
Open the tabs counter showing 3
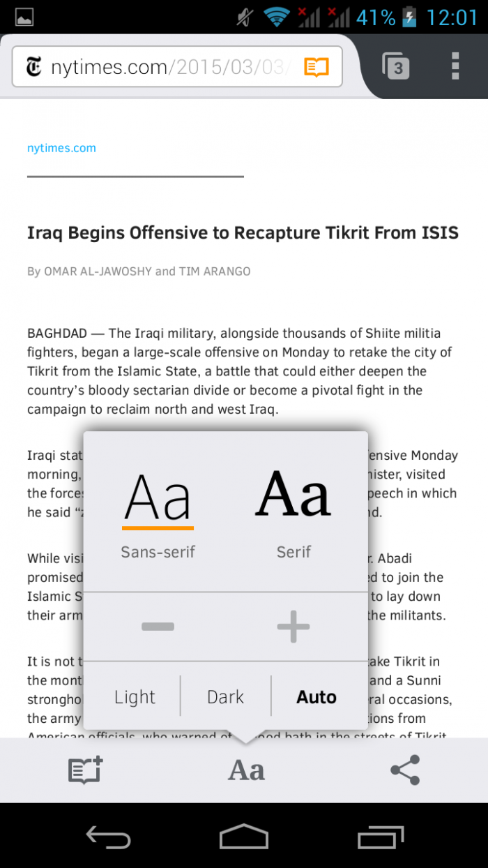click(x=397, y=67)
